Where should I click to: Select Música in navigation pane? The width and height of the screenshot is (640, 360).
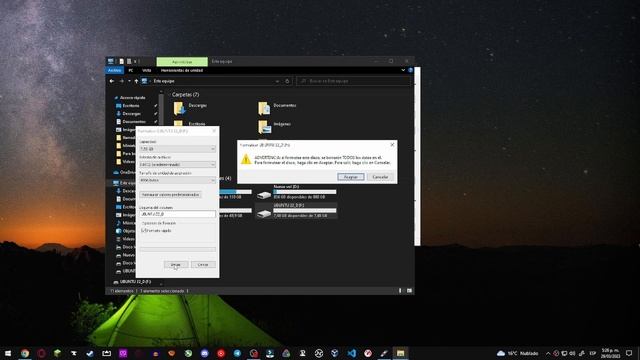click(x=127, y=223)
